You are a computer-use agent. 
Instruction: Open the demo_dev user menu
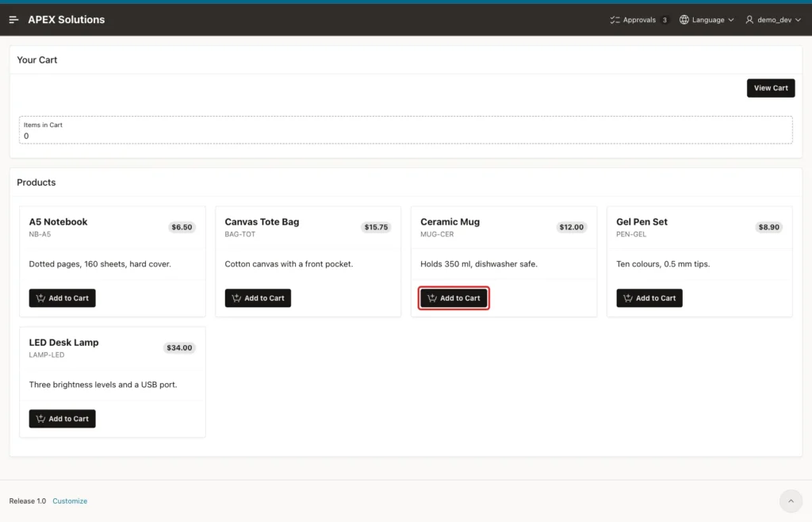click(x=773, y=20)
